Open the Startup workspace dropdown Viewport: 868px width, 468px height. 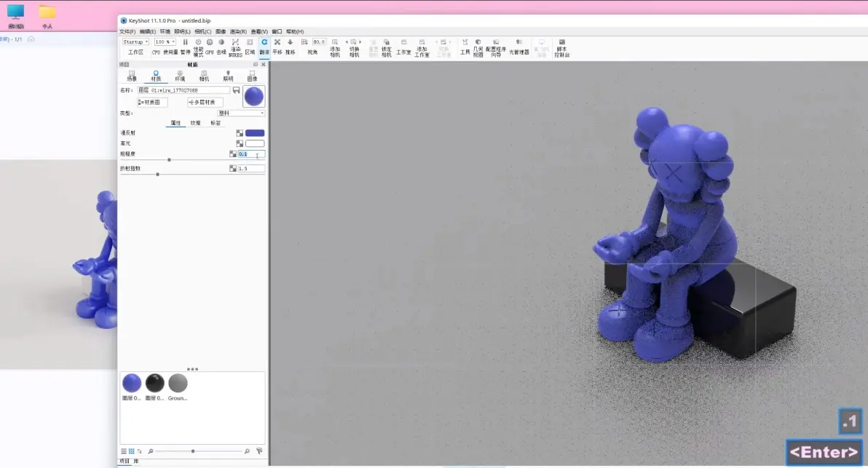tap(135, 42)
